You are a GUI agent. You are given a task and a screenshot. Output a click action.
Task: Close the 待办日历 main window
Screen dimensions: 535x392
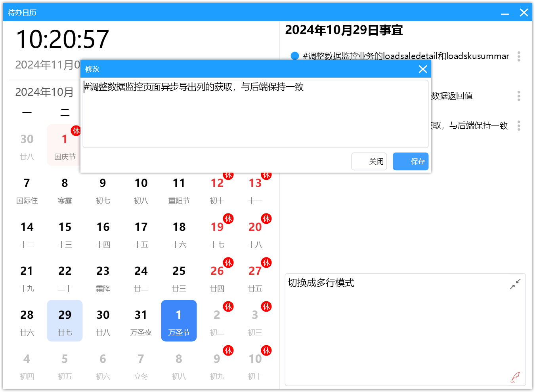524,13
